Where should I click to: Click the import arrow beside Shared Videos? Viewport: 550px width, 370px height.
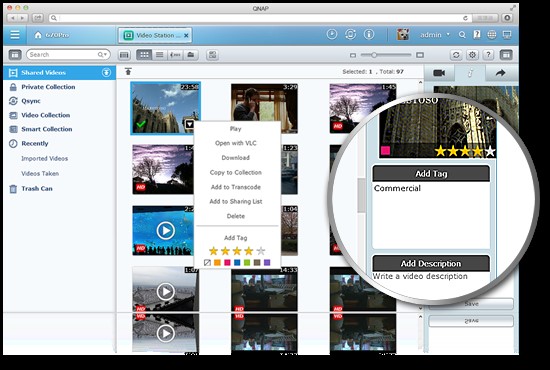tap(106, 73)
